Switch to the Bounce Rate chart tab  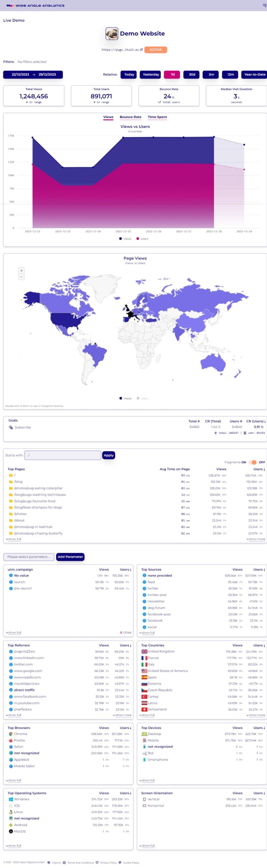pyautogui.click(x=130, y=117)
